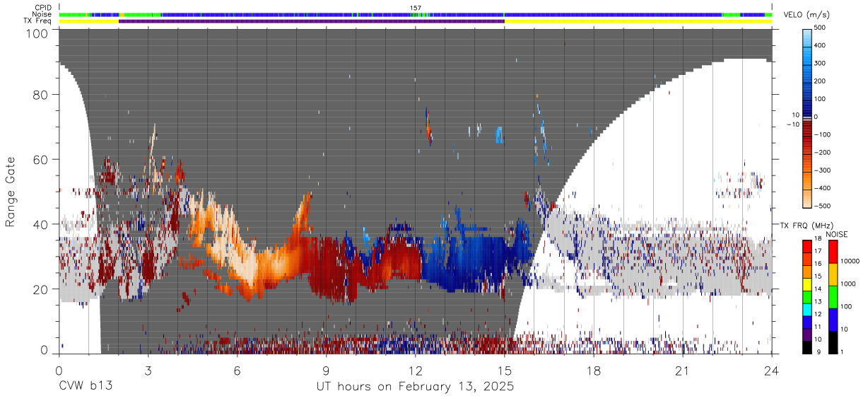
Task: Click the '11' label in the TX FRQ legend
Action: coord(817,327)
